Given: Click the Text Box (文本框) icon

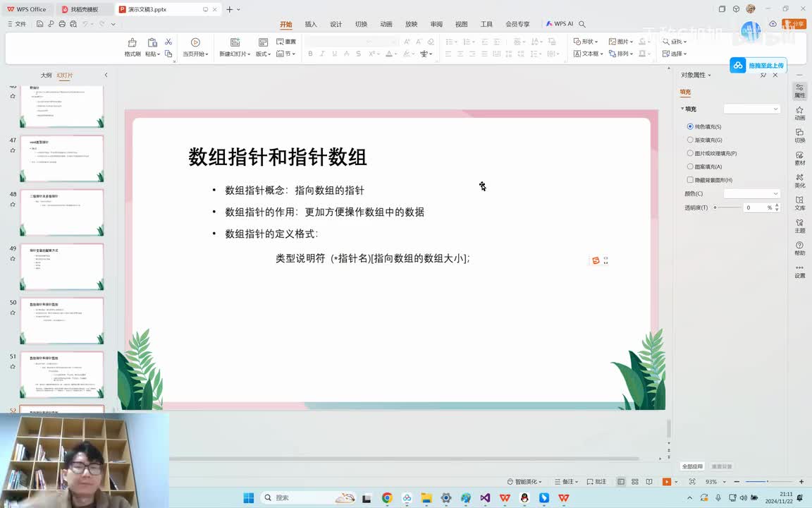Looking at the screenshot, I should (x=577, y=54).
